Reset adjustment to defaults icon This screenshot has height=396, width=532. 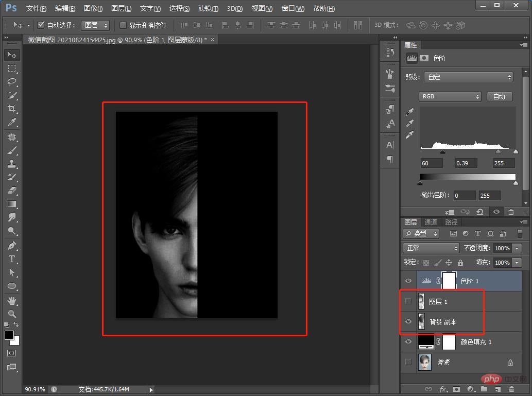[x=480, y=212]
